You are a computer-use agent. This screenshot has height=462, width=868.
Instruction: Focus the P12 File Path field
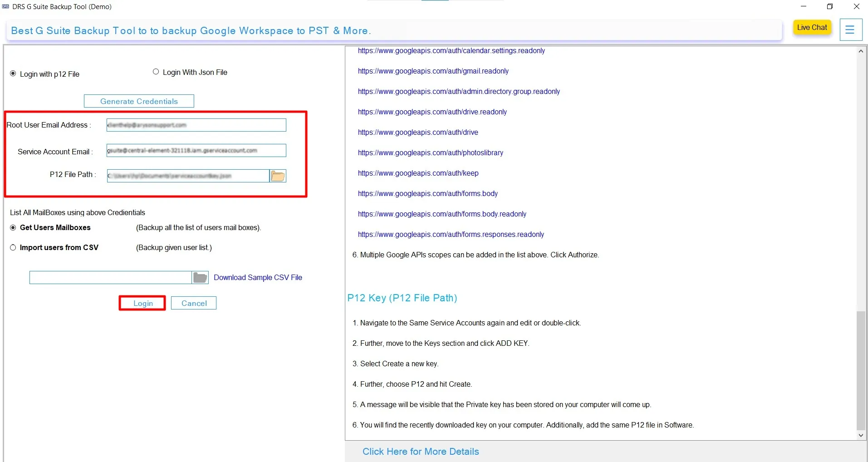tap(188, 176)
